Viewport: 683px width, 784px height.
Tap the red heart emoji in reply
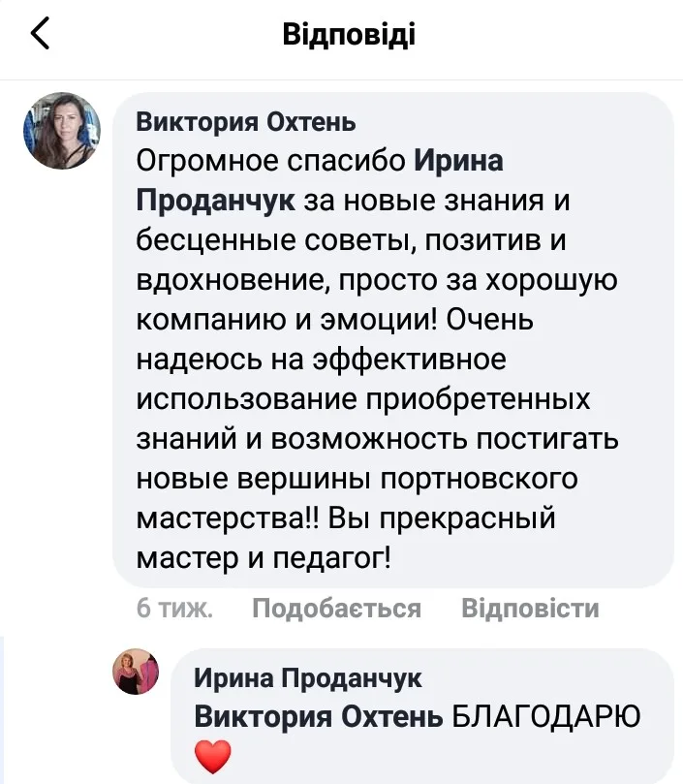pos(213,755)
